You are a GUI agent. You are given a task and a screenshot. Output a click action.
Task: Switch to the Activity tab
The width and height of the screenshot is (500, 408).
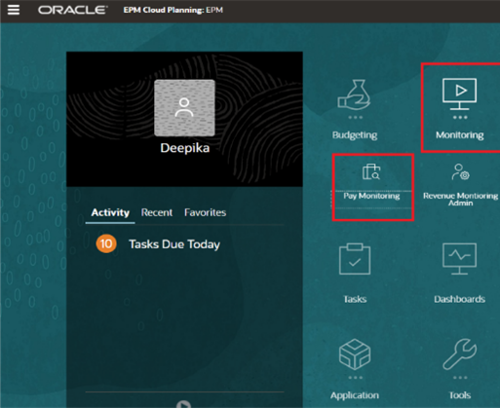[110, 212]
